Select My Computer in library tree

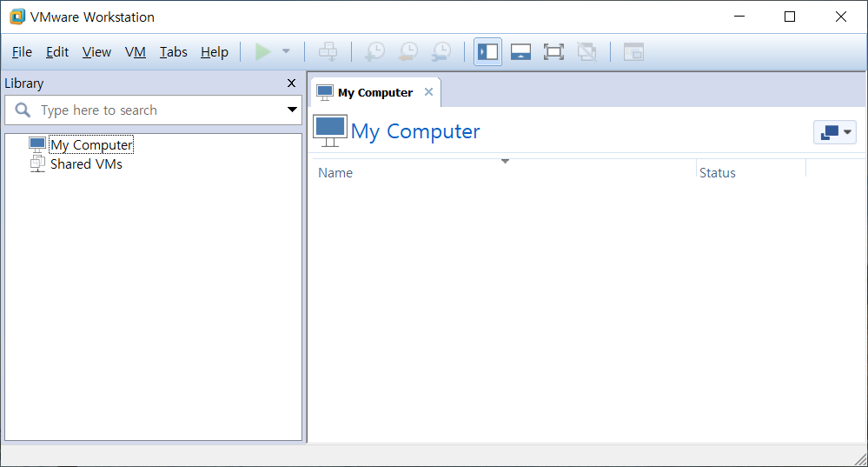(91, 145)
